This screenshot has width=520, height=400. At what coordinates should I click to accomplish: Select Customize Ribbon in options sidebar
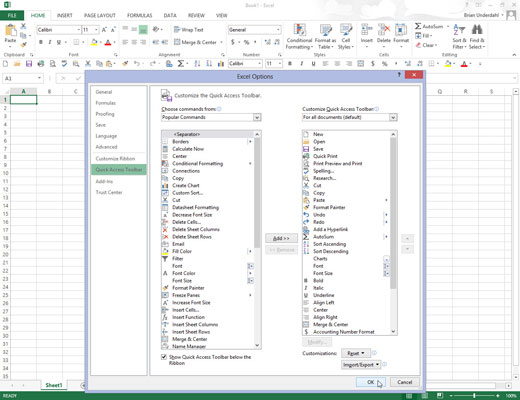[115, 159]
